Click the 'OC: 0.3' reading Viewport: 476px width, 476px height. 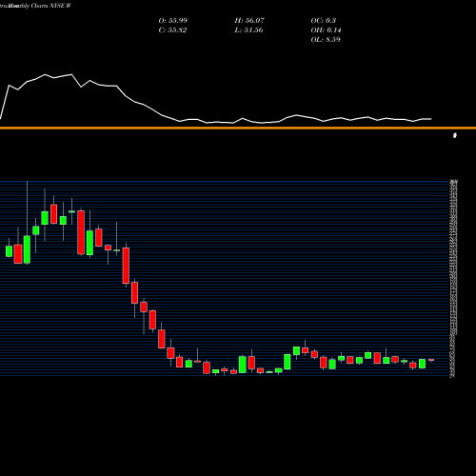click(x=324, y=20)
